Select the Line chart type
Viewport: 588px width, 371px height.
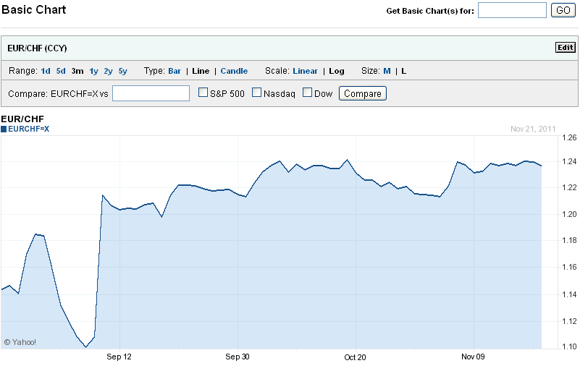coord(201,71)
